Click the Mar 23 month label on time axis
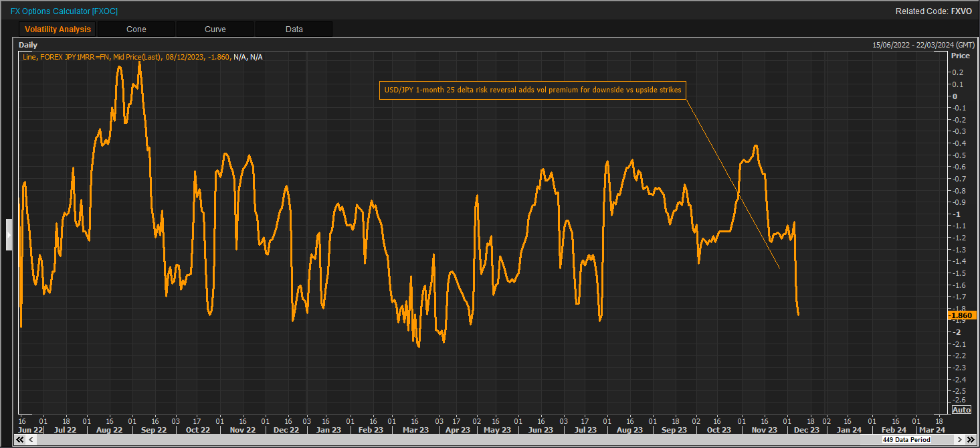Image resolution: width=980 pixels, height=448 pixels. (x=415, y=431)
